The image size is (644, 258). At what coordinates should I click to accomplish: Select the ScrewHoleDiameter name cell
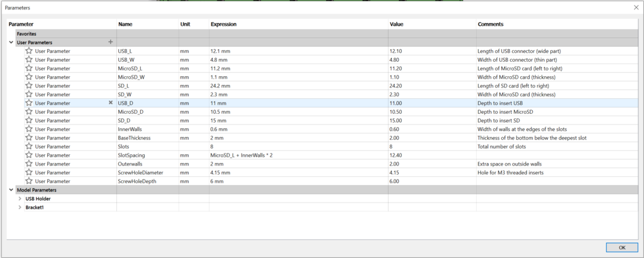148,172
